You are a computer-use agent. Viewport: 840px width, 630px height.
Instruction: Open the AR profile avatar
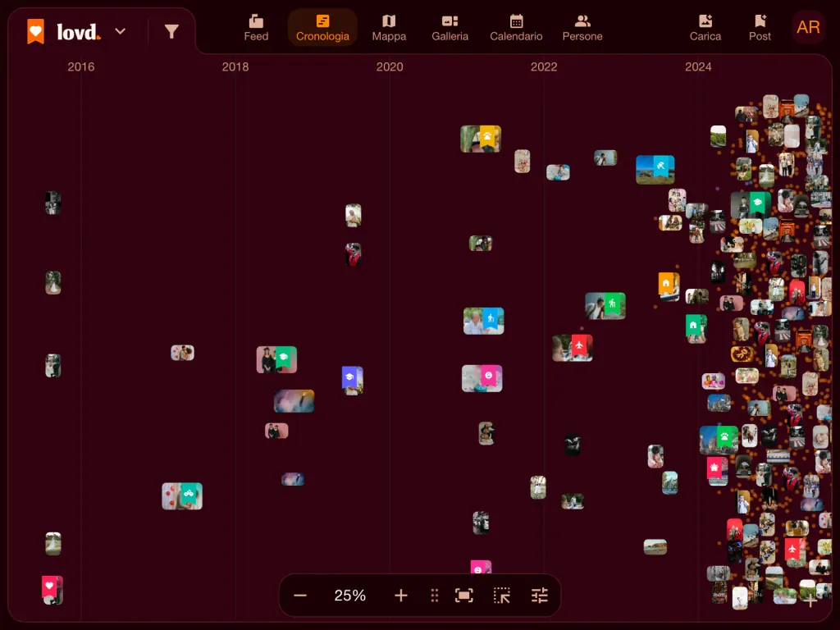click(x=808, y=27)
